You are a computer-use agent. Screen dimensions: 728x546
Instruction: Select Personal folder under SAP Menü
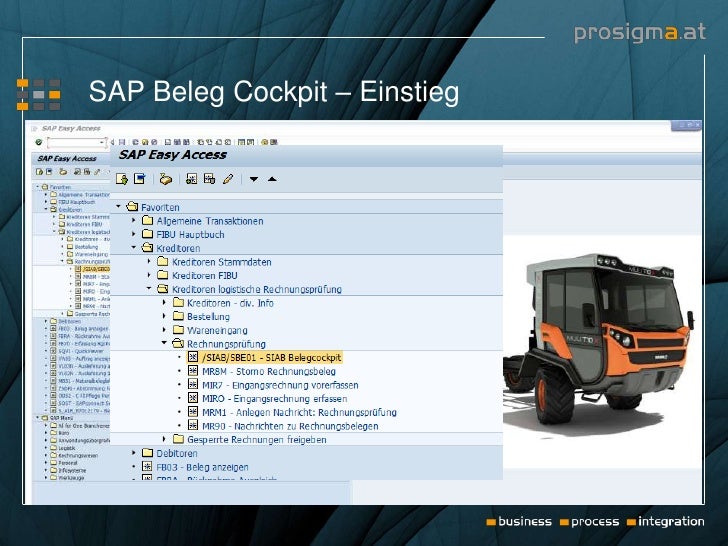tap(68, 463)
